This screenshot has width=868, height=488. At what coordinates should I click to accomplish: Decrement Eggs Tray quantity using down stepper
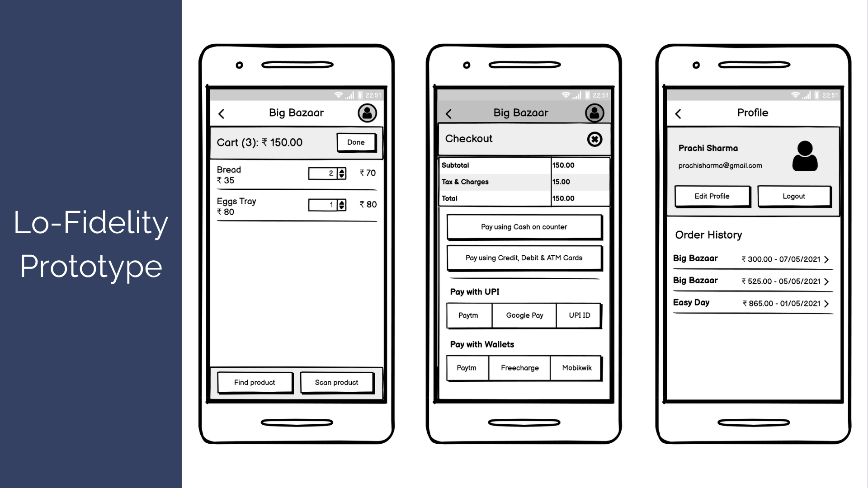coord(342,207)
